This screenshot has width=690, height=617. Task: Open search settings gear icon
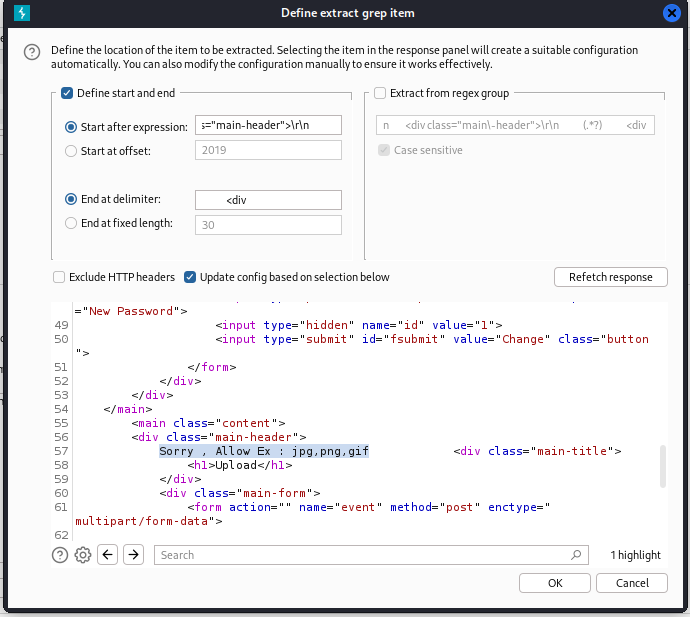(x=84, y=555)
